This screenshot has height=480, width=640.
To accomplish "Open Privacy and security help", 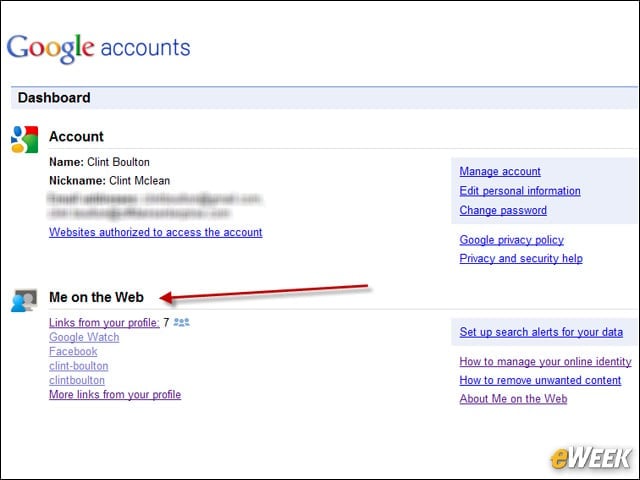I will click(x=521, y=258).
